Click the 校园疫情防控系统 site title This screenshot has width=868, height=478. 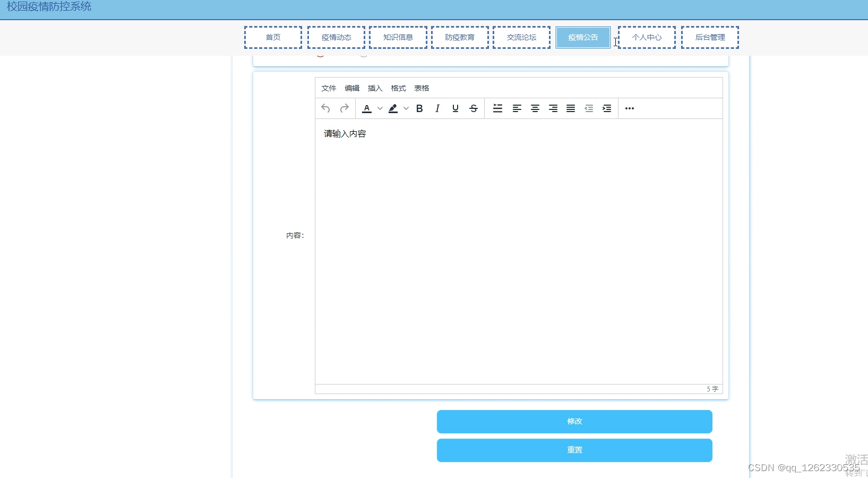pos(49,6)
